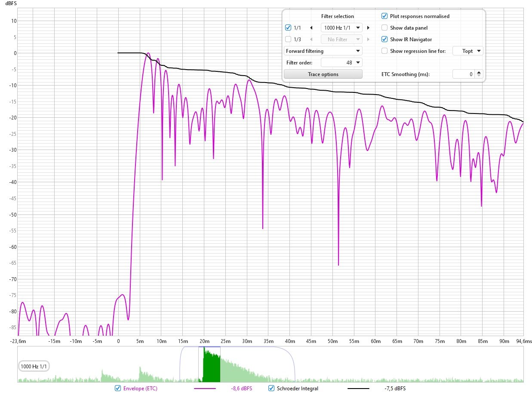
Task: Step to the previous octave filter band
Action: pos(311,28)
